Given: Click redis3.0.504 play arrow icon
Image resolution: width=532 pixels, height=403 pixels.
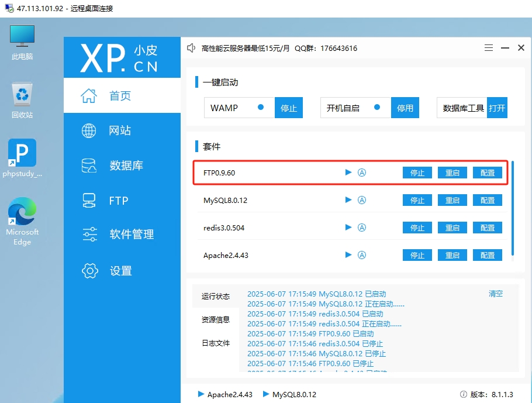Looking at the screenshot, I should [x=348, y=227].
